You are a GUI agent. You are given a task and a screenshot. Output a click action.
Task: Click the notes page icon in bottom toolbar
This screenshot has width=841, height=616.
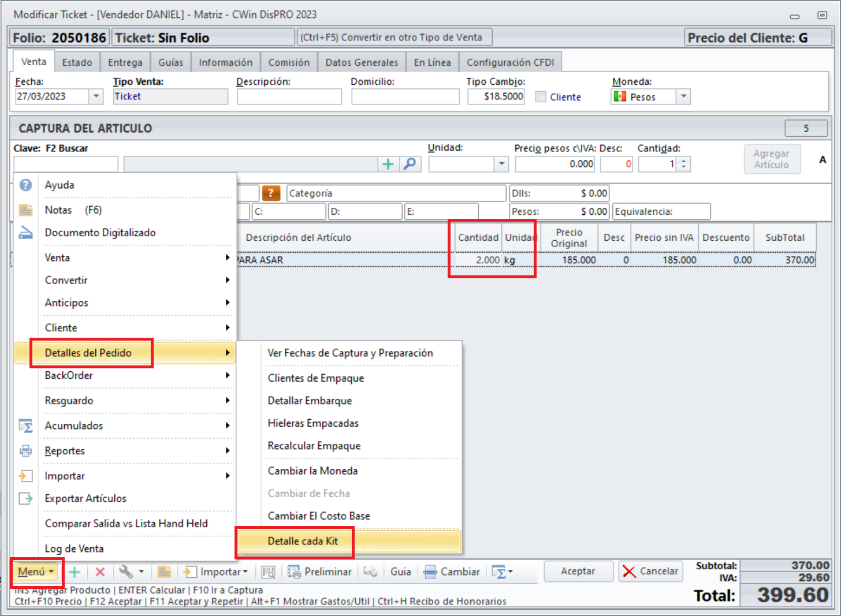164,572
